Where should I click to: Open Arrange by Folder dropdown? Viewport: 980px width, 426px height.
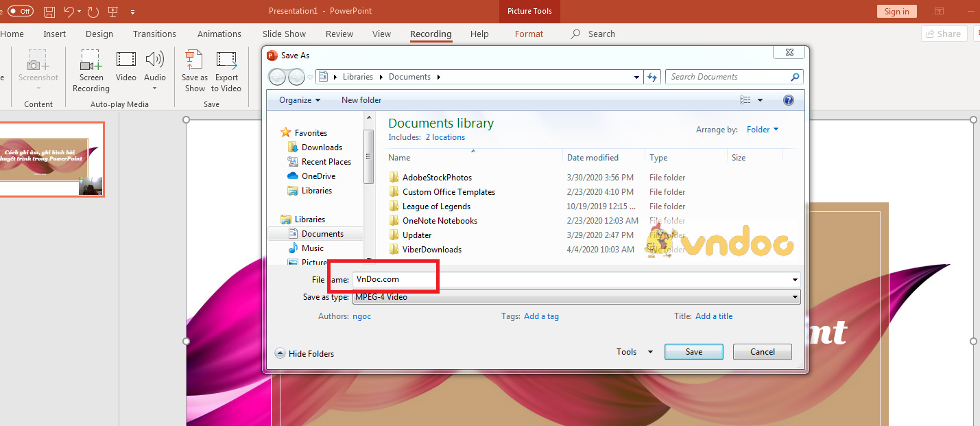tap(763, 130)
